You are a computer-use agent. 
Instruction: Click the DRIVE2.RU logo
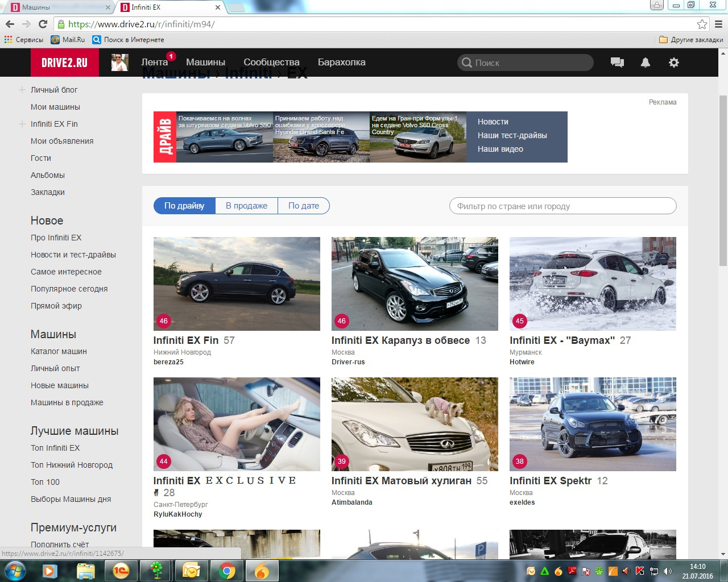point(65,63)
